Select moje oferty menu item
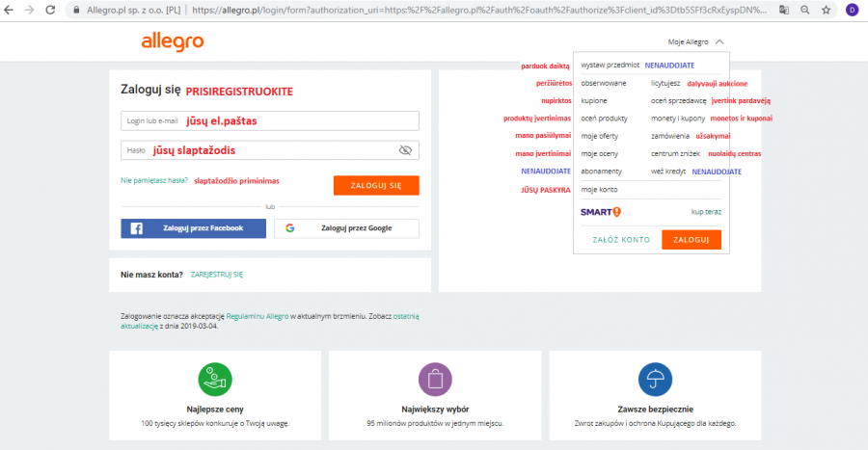Image resolution: width=868 pixels, height=450 pixels. [x=600, y=136]
